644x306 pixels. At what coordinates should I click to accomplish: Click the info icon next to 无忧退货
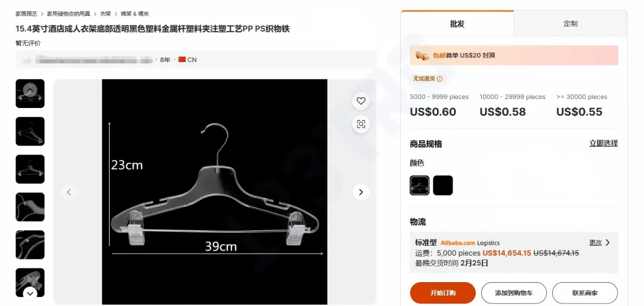click(x=439, y=79)
